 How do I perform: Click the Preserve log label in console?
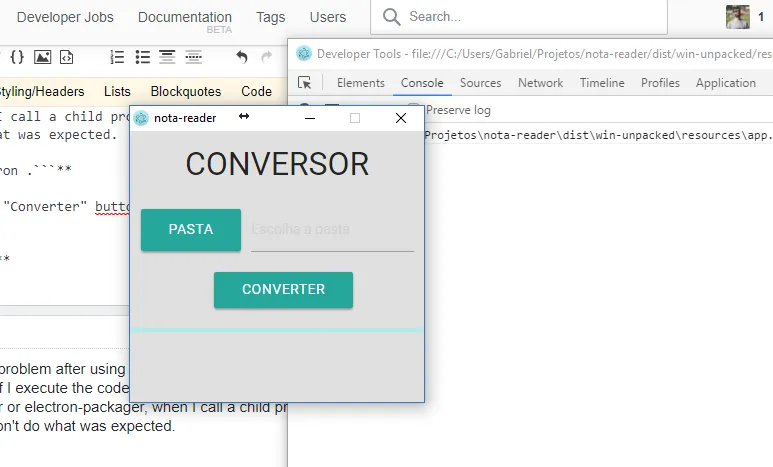click(458, 110)
